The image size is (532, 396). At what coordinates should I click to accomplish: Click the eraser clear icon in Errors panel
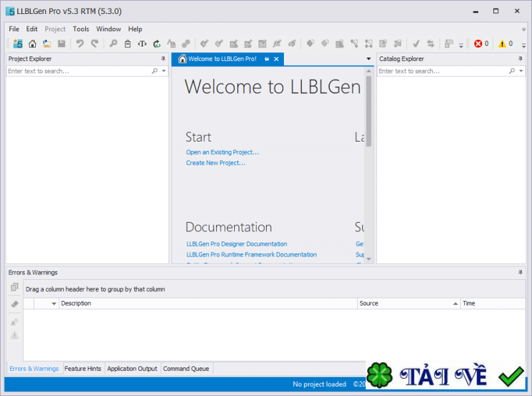14,304
